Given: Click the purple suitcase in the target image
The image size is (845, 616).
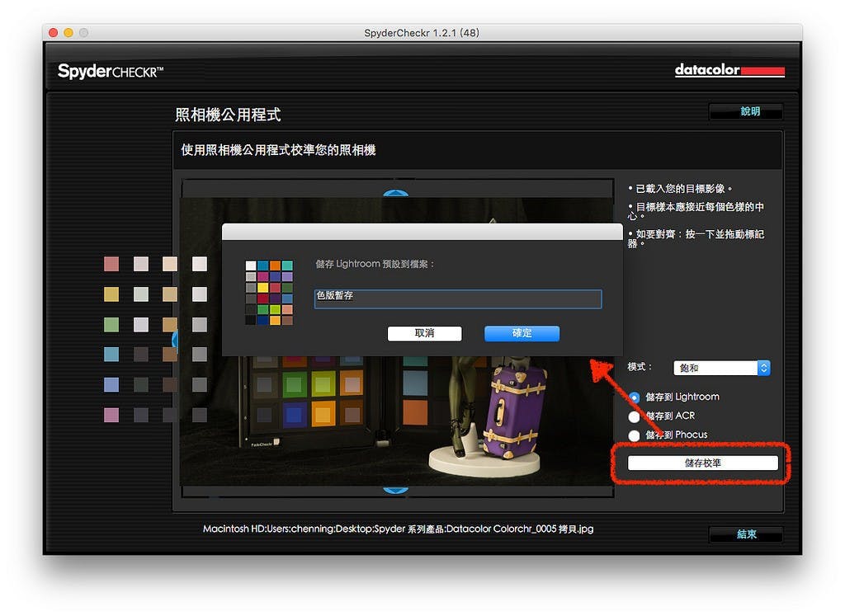Looking at the screenshot, I should coord(515,412).
